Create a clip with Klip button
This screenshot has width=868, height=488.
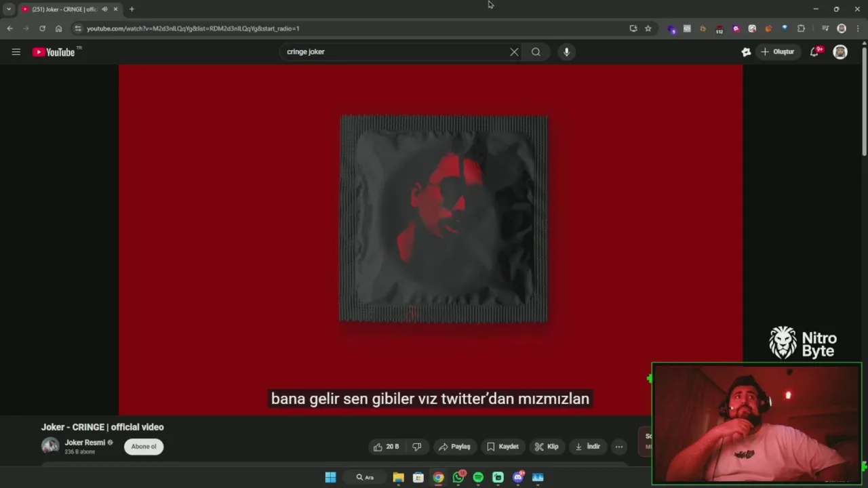tap(547, 447)
